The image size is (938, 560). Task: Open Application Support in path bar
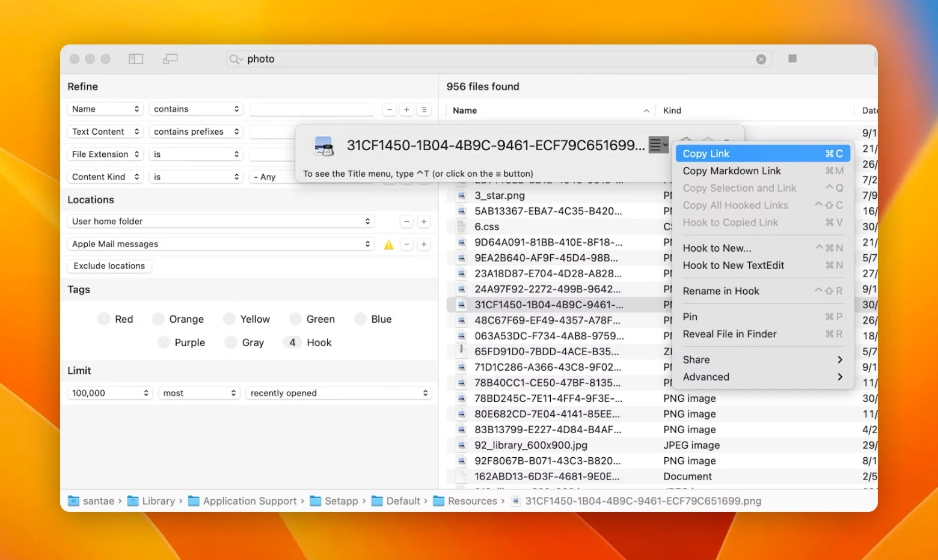pos(242,501)
